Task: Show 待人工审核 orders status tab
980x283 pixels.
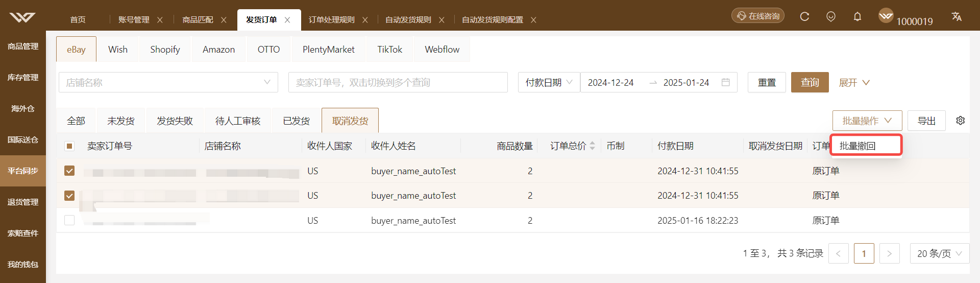Action: (238, 121)
